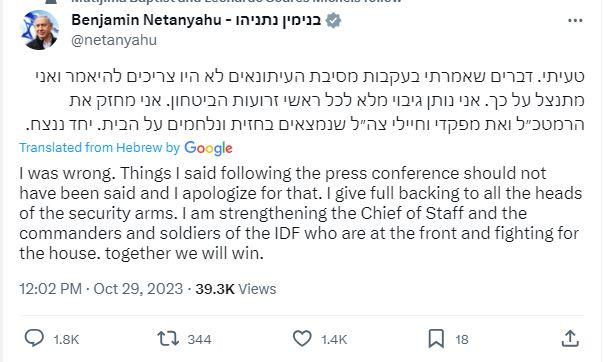Image resolution: width=604 pixels, height=362 pixels.
Task: Bookmark the post with the bookmark icon
Action: 436,339
